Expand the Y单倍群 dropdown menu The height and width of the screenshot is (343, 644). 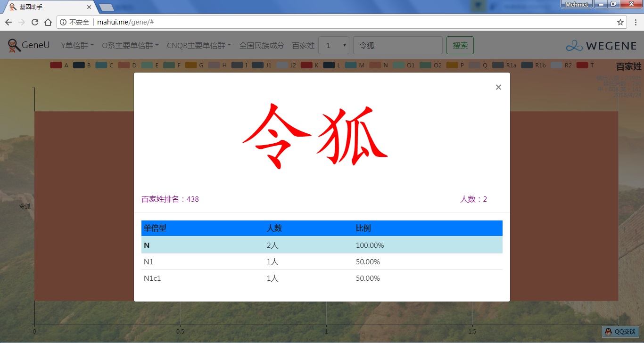click(x=77, y=45)
